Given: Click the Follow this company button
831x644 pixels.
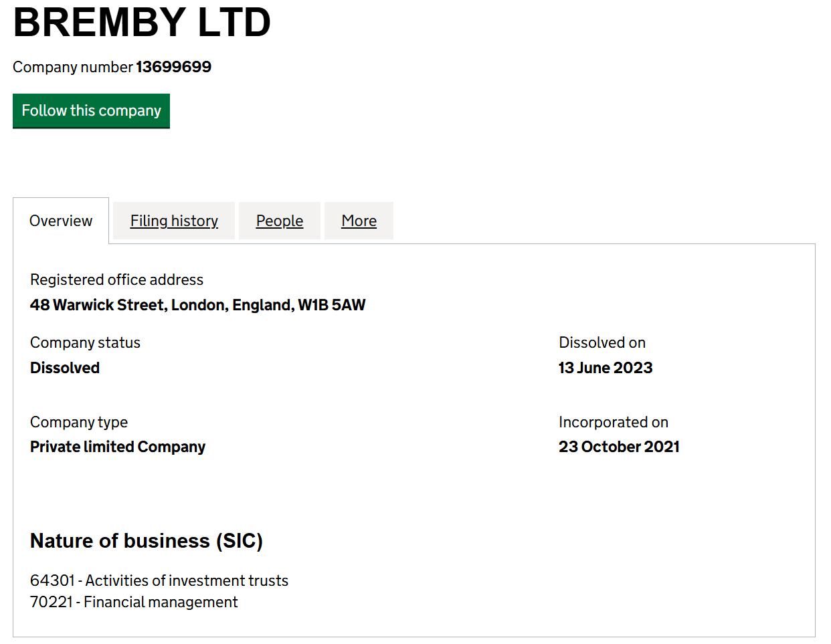Looking at the screenshot, I should (91, 110).
